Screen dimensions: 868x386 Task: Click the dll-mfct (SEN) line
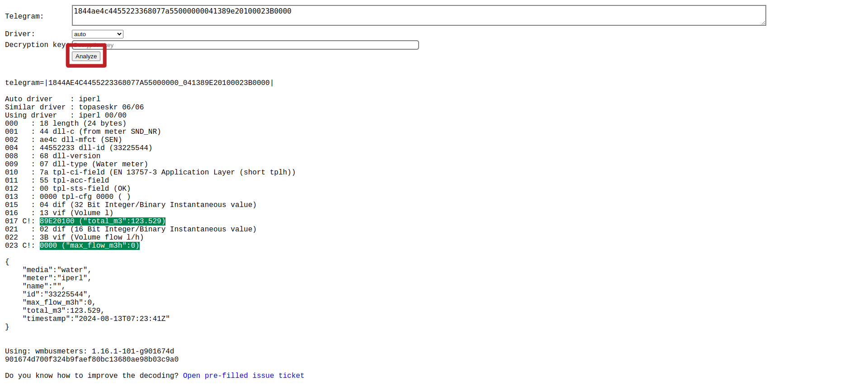point(80,140)
